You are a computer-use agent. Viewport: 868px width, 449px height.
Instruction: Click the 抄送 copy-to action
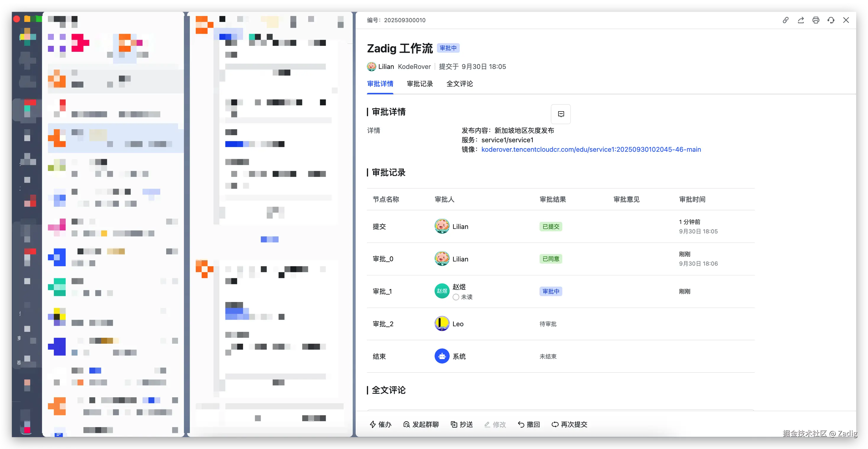click(x=462, y=424)
